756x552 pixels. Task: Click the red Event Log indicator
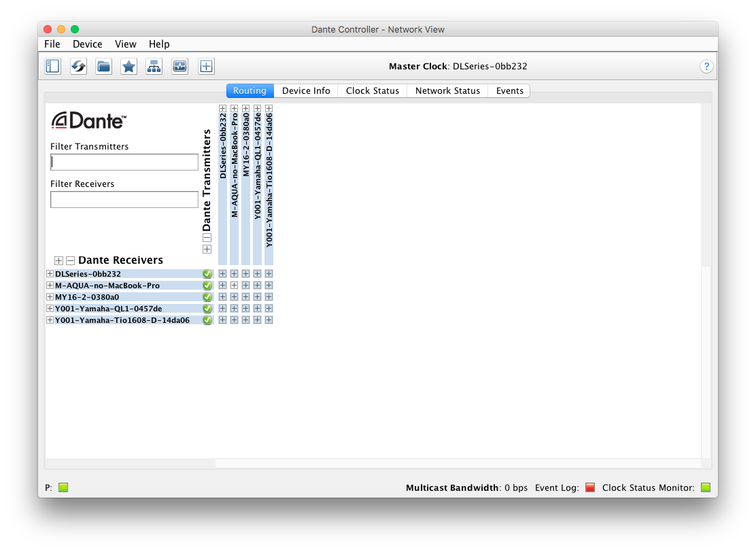(x=589, y=487)
